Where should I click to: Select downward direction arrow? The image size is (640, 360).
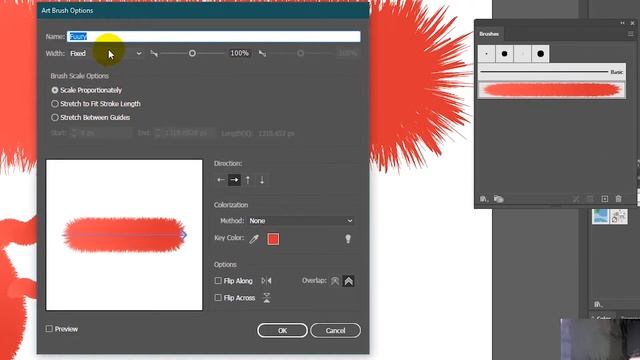[262, 180]
